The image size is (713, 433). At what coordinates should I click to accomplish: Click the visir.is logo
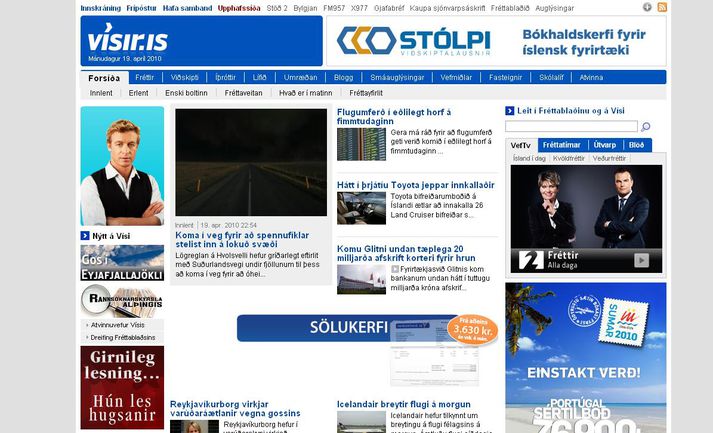pos(128,37)
